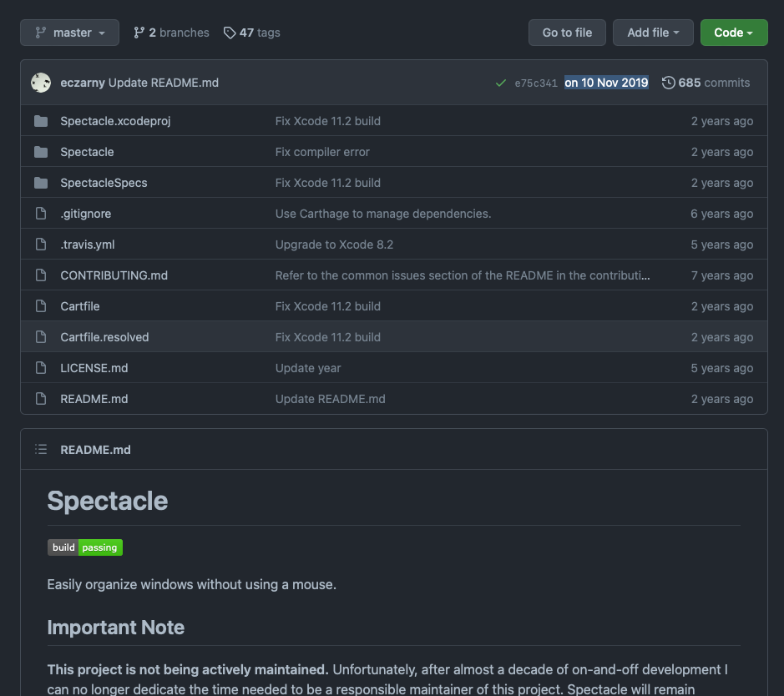Open the Update README.md commit in the README.md row
The image size is (784, 696).
(331, 399)
